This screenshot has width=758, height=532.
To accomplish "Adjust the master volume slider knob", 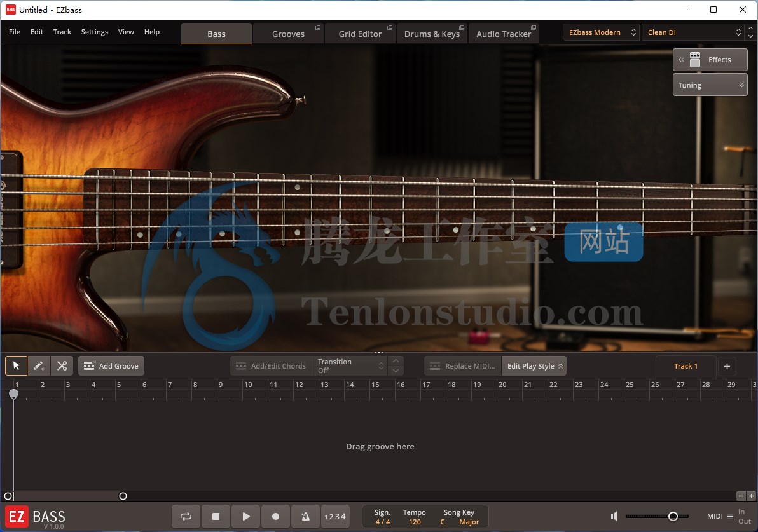I will point(672,516).
